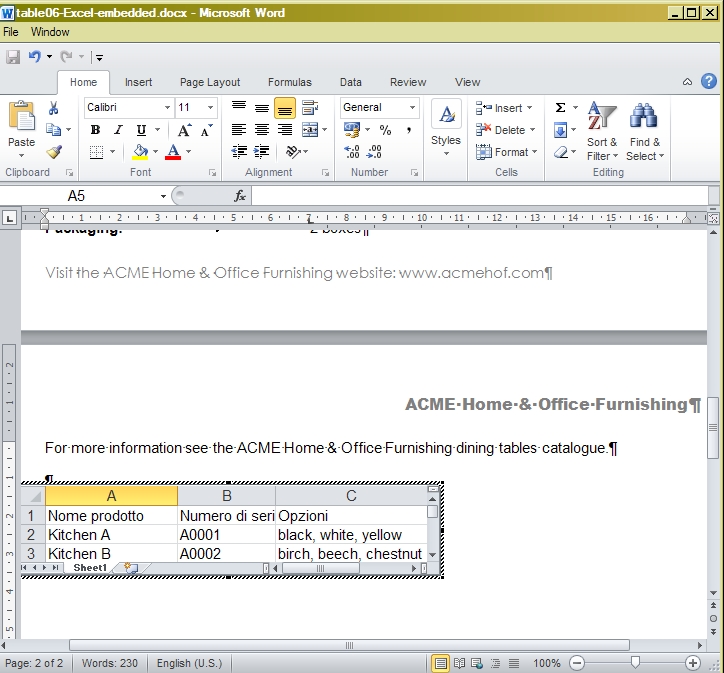Viewport: 724px width, 673px height.
Task: Open the Window menu
Action: tap(50, 32)
